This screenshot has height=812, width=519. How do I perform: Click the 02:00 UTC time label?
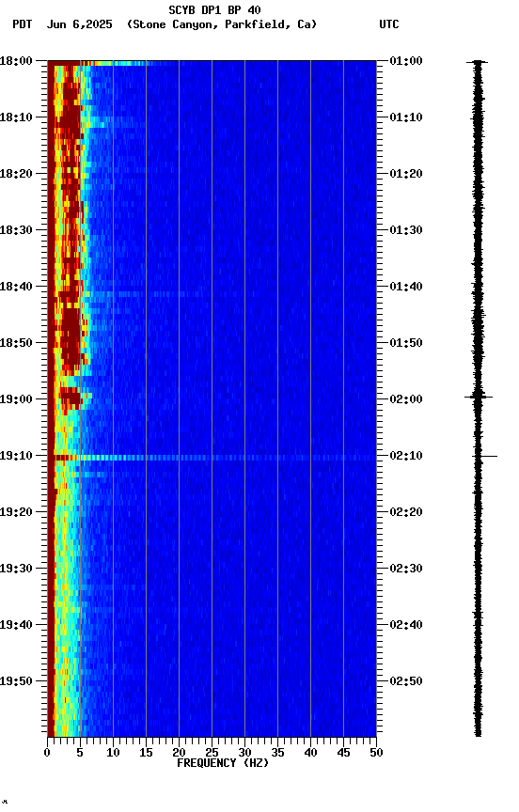406,399
